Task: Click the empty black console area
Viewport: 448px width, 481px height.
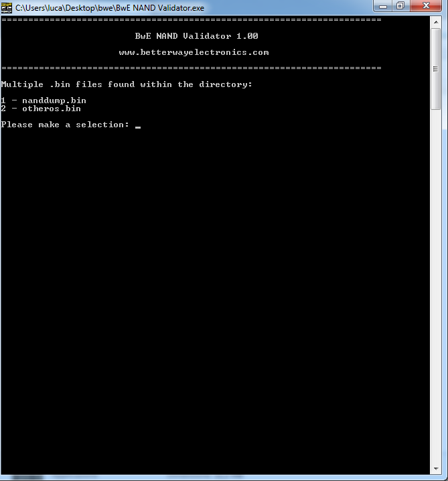Action: [215, 291]
